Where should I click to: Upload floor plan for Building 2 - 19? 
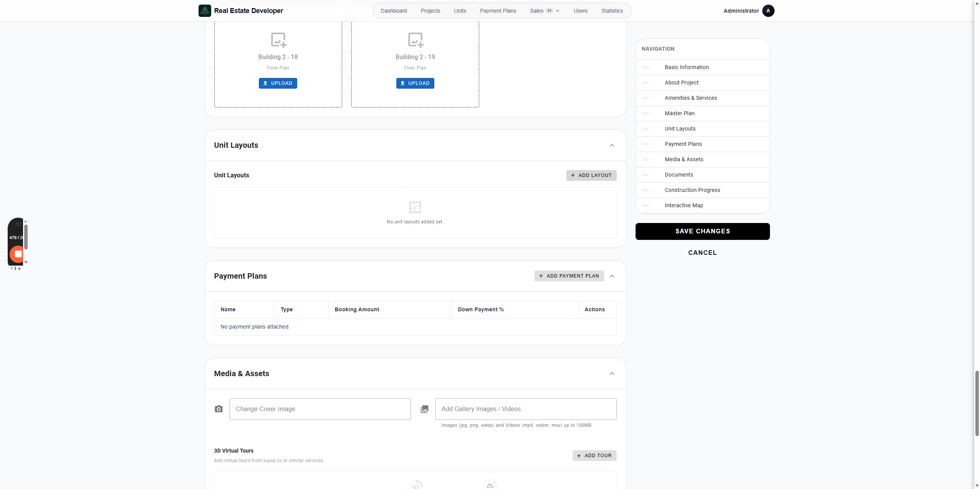415,83
